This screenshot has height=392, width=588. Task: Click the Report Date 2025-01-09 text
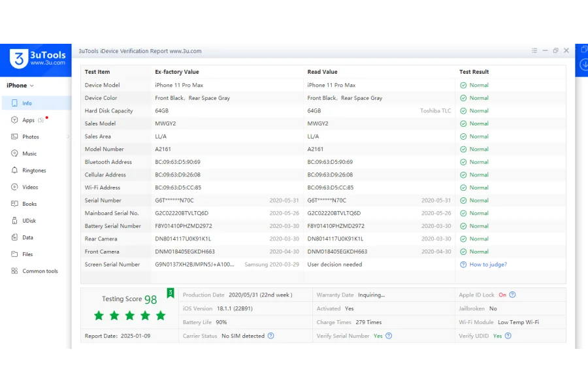click(118, 336)
